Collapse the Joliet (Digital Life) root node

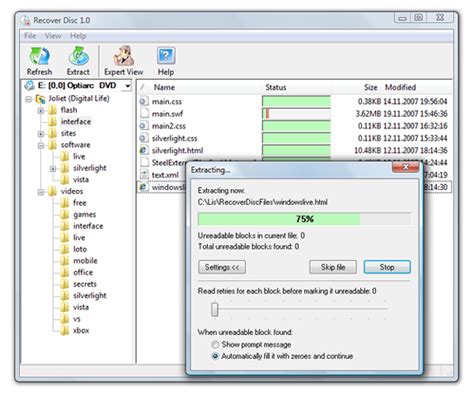[29, 99]
